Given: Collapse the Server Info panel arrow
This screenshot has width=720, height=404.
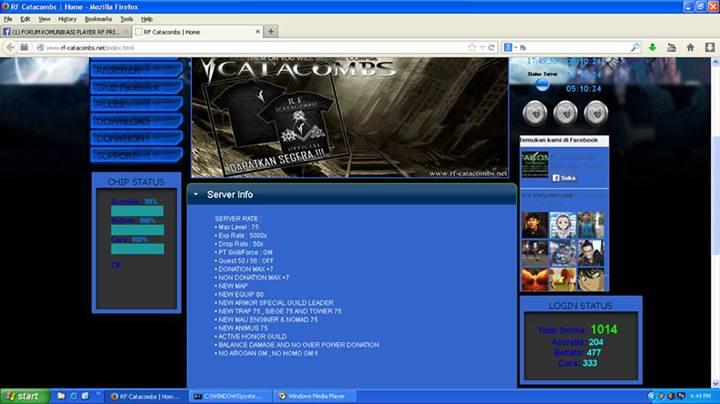Looking at the screenshot, I should (196, 195).
